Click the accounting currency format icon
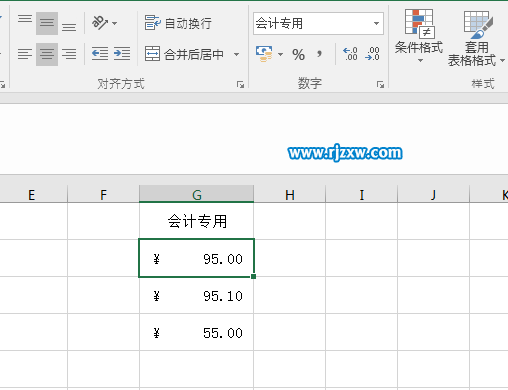The width and height of the screenshot is (508, 390). pos(264,54)
